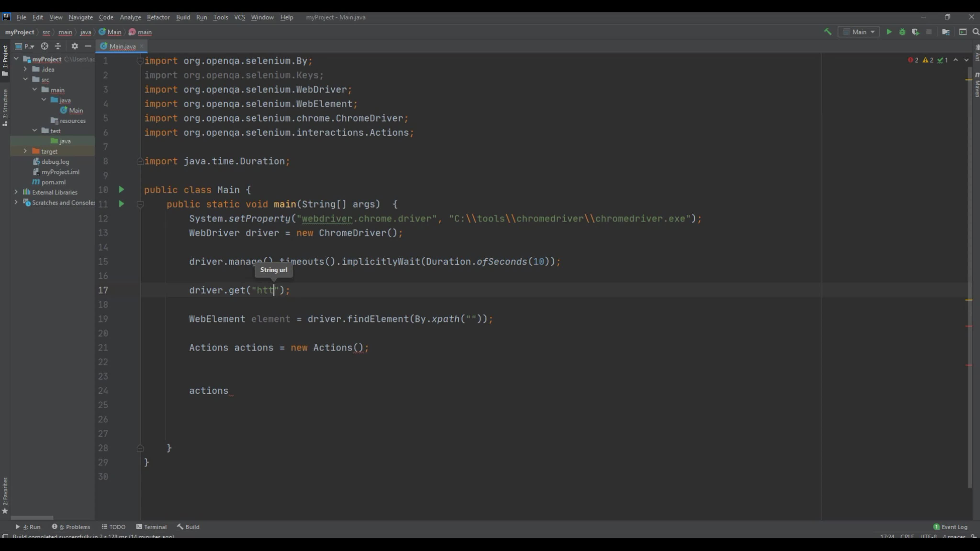Open the VCS menu
Viewport: 980px width, 551px height.
239,17
